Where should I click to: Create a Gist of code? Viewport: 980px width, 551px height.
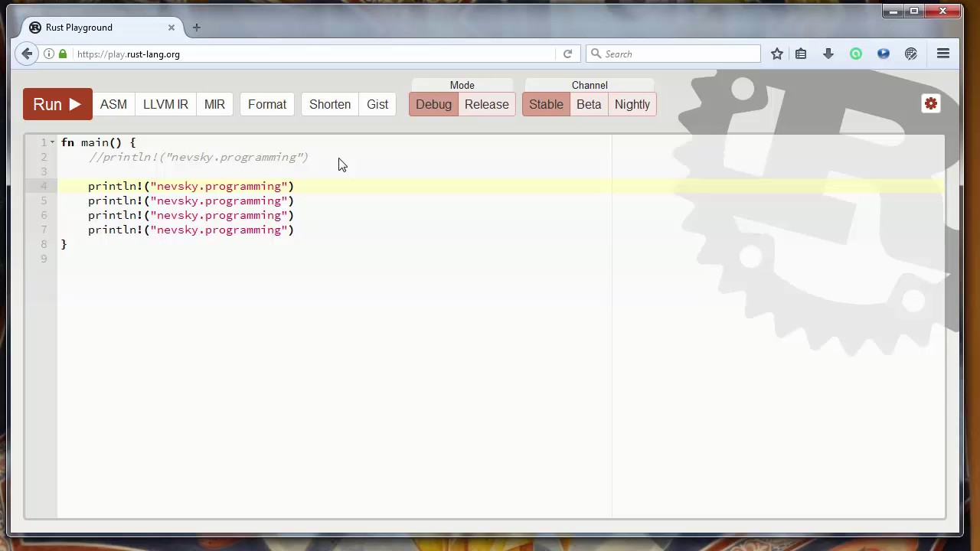click(377, 104)
